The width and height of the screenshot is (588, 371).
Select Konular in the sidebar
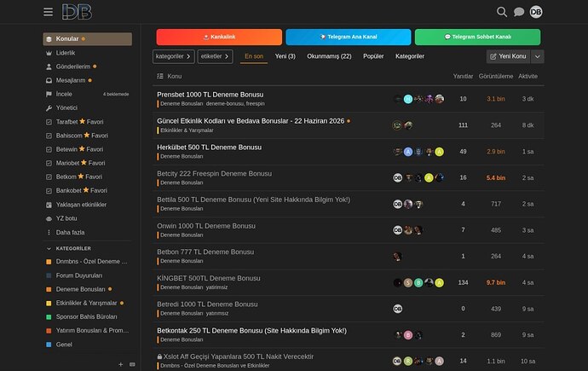88,39
